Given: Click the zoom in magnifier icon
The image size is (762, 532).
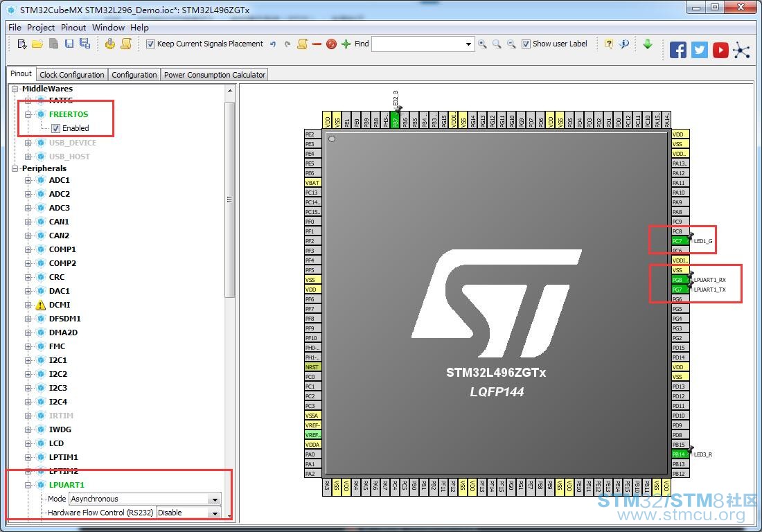Looking at the screenshot, I should pos(482,44).
